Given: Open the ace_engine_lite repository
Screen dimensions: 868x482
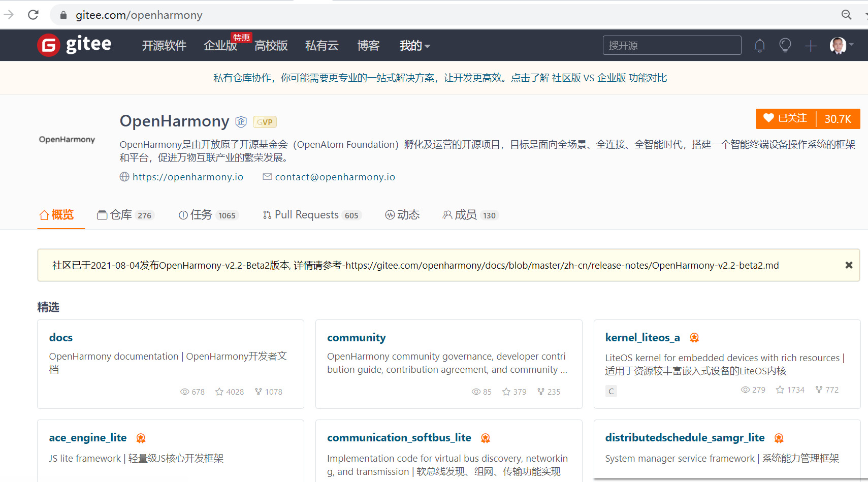Looking at the screenshot, I should pos(88,437).
